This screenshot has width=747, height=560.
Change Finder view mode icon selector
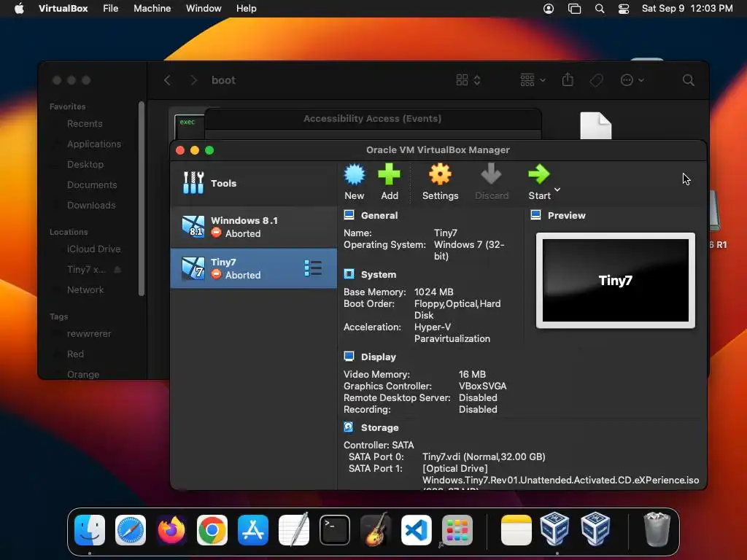(468, 80)
